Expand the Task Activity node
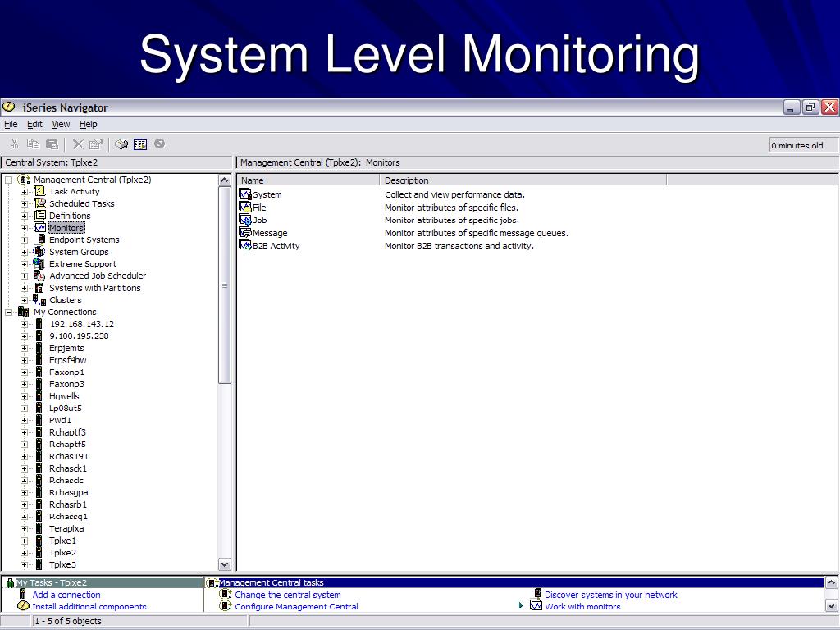The height and width of the screenshot is (630, 840). click(24, 192)
